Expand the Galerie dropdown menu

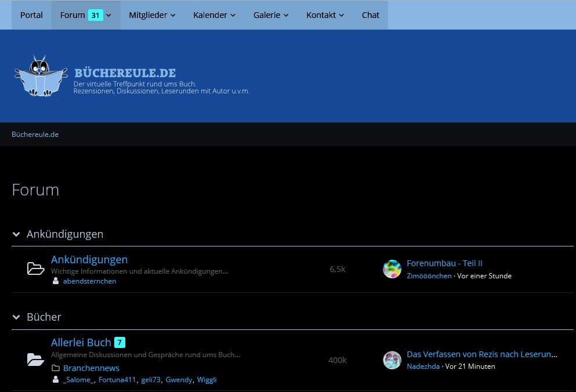271,15
